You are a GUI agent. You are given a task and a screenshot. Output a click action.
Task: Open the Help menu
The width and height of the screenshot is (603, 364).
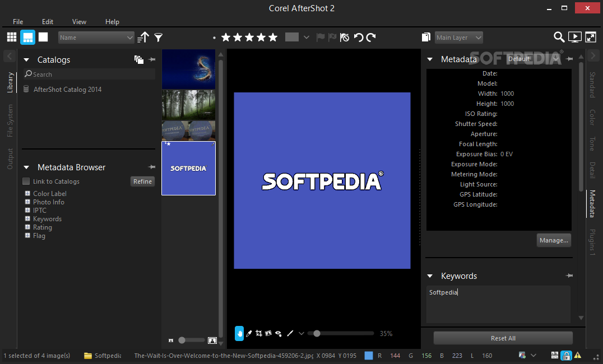coord(112,21)
